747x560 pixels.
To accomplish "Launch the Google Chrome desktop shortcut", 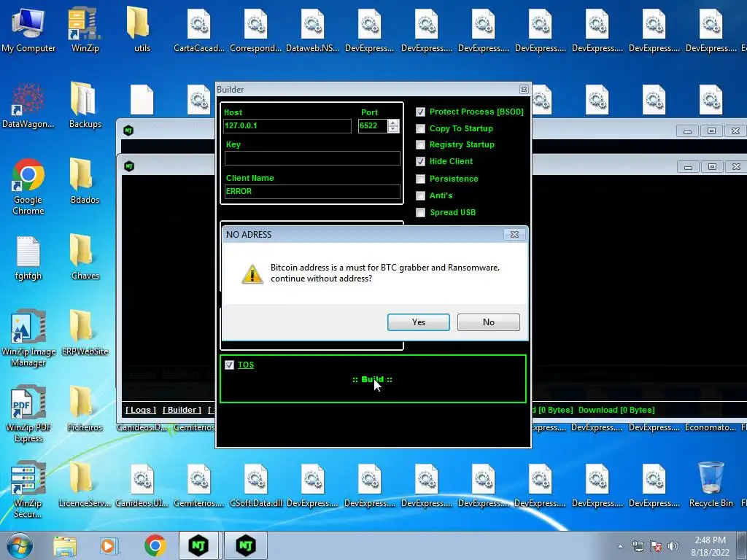I will point(28,187).
